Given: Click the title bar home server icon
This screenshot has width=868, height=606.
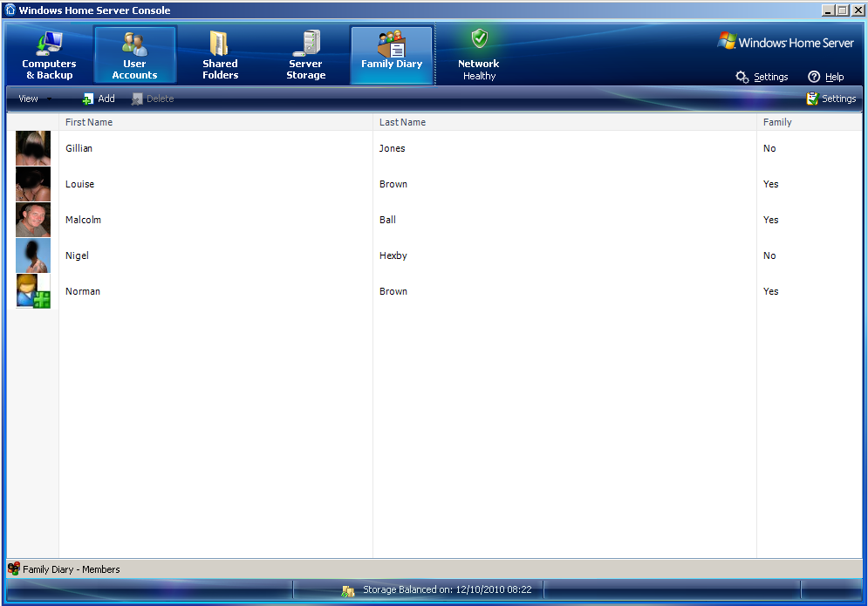Looking at the screenshot, I should 10,10.
